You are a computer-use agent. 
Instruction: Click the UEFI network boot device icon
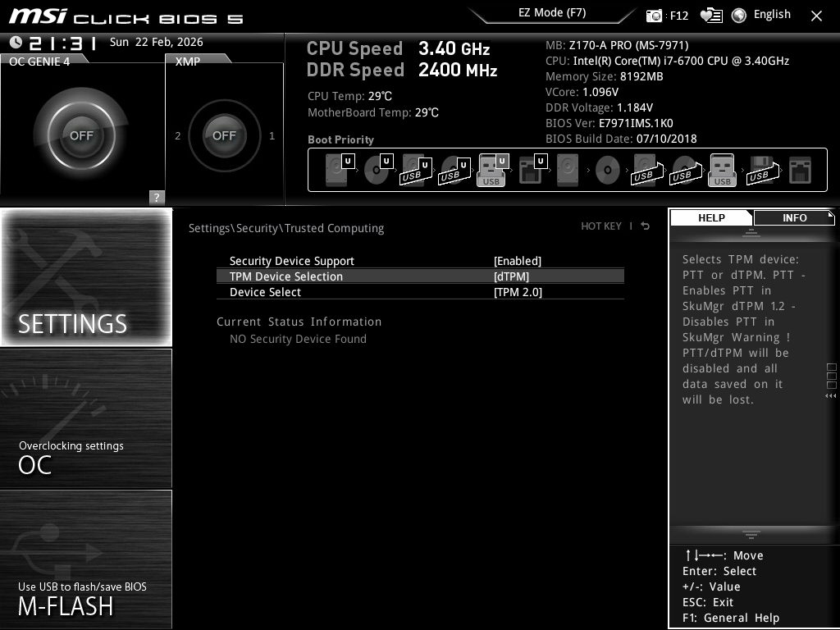click(533, 170)
